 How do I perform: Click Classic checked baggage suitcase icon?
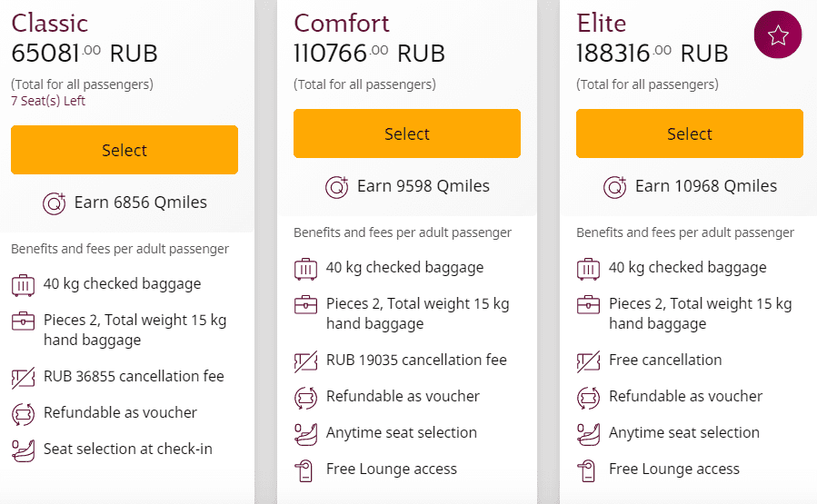(x=23, y=285)
